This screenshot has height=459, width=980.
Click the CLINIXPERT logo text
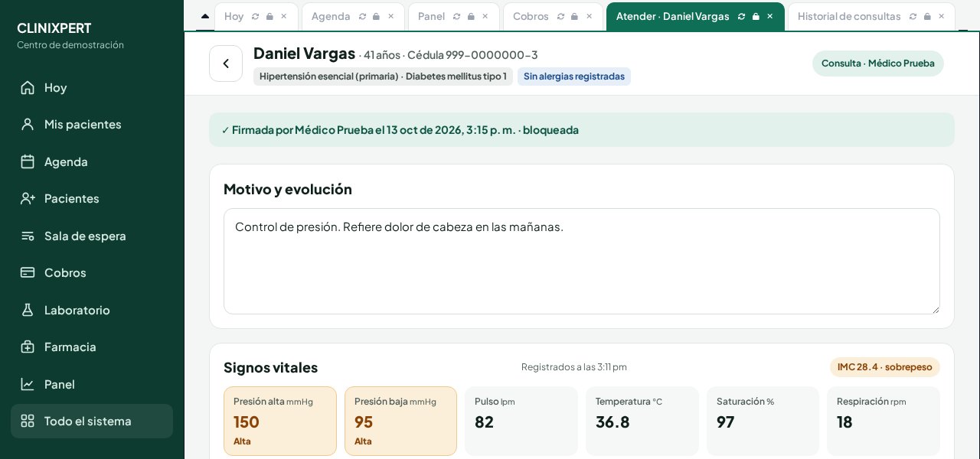[54, 28]
